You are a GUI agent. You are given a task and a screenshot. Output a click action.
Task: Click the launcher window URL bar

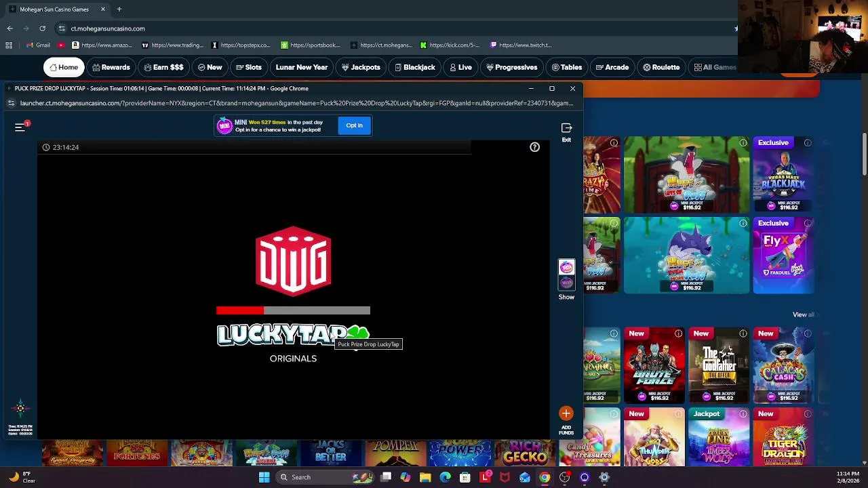point(296,103)
